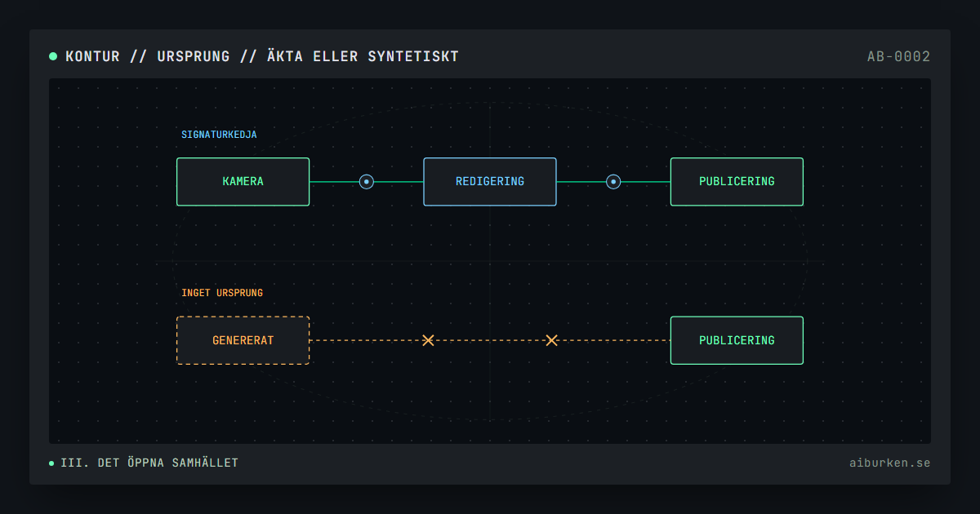This screenshot has width=980, height=514.
Task: Click the SIGNATURKEDJA label
Action: [x=219, y=135]
